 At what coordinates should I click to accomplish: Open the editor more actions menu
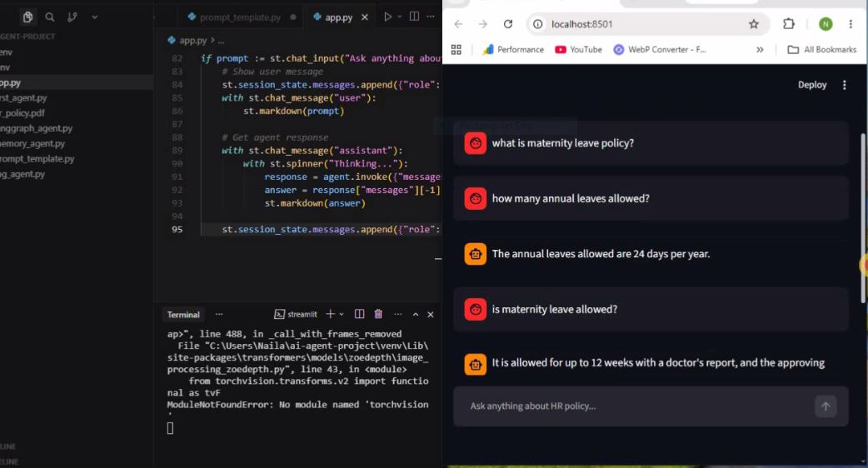(431, 17)
